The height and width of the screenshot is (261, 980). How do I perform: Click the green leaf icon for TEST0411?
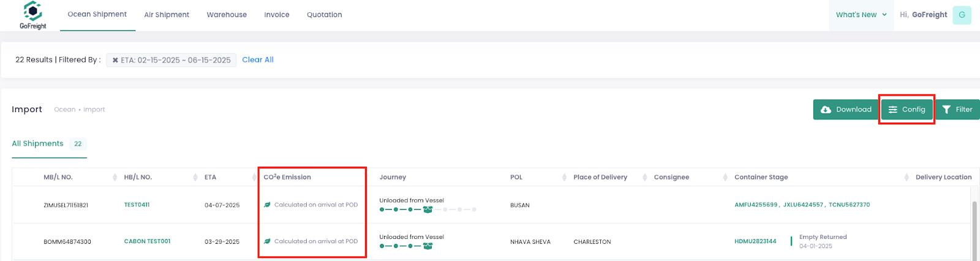click(267, 205)
